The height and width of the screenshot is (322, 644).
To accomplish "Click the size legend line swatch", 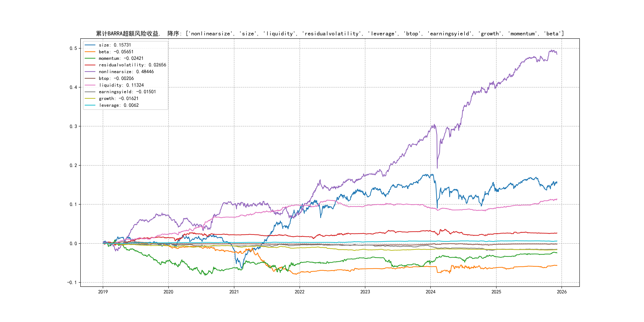I will pyautogui.click(x=90, y=45).
